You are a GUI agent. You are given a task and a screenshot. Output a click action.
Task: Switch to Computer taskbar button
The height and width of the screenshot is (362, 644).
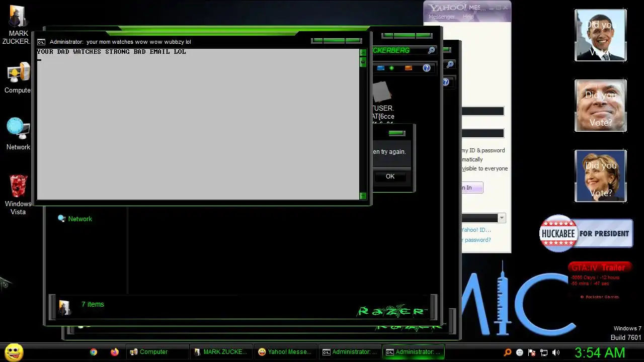point(157,352)
